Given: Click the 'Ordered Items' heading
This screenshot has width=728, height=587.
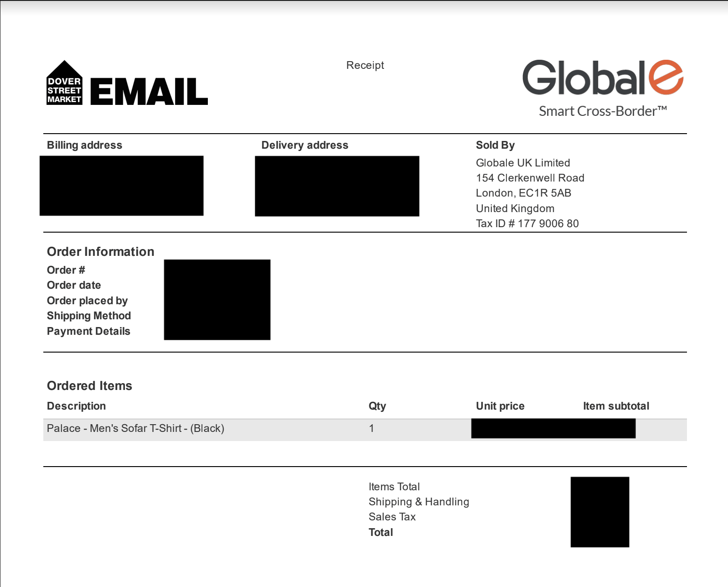Looking at the screenshot, I should click(x=89, y=386).
